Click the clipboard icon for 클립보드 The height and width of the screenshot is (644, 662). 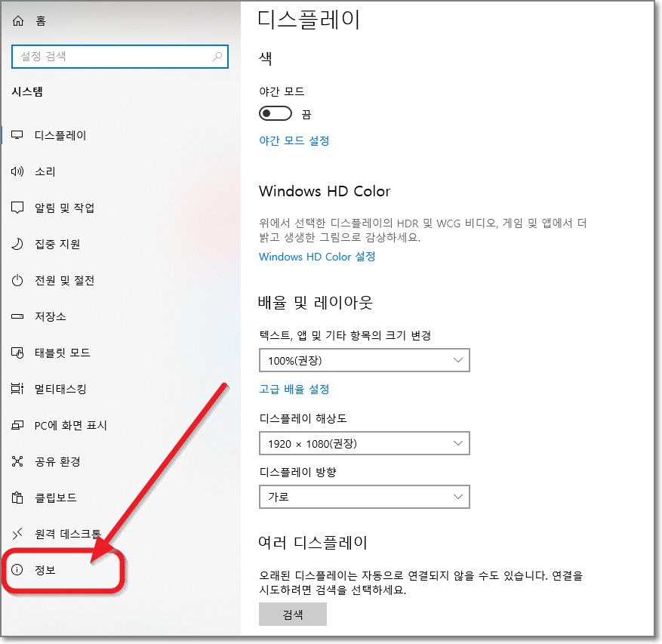tap(17, 498)
